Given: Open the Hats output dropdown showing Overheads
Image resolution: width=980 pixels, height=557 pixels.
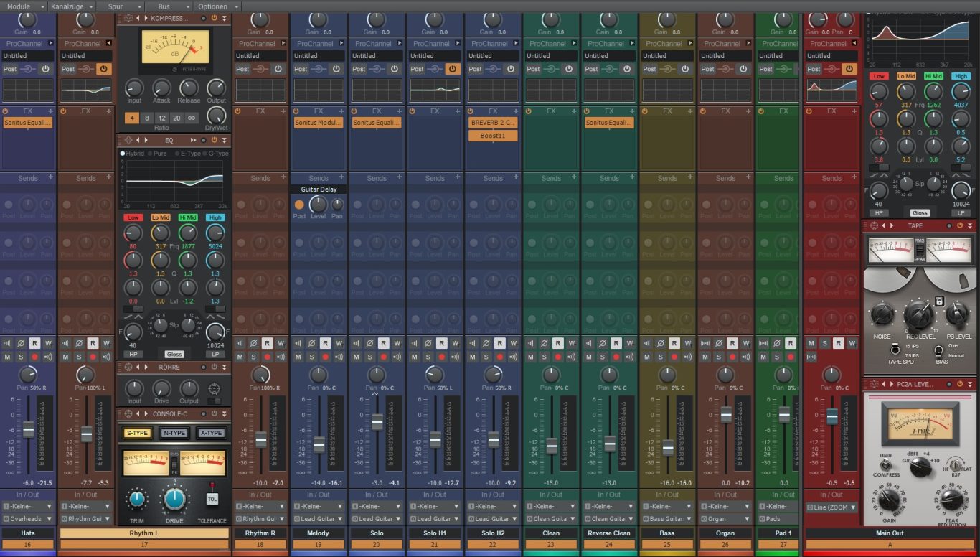Looking at the screenshot, I should click(x=28, y=518).
